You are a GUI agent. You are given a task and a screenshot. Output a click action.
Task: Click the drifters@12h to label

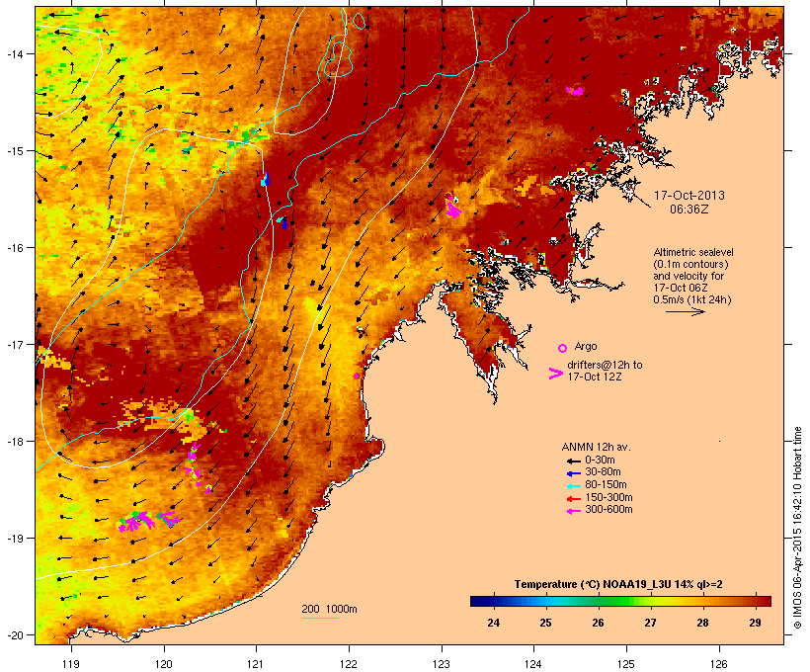(605, 365)
